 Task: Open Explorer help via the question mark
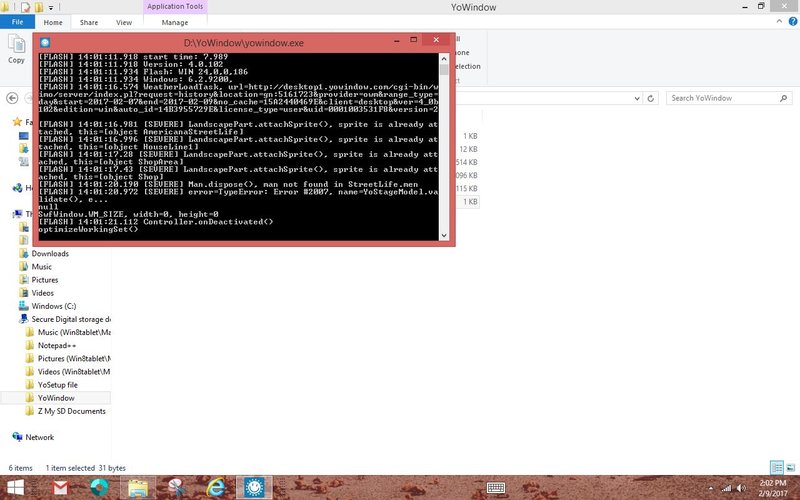793,21
